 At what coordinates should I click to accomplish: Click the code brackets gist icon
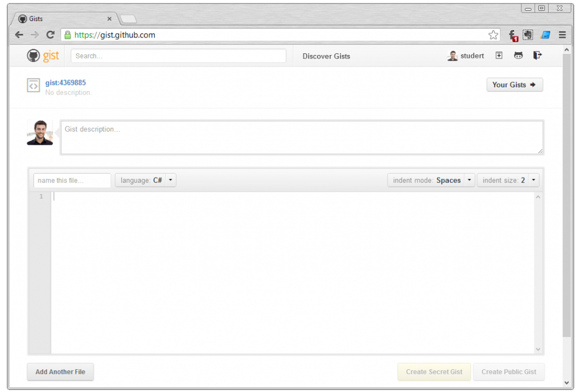[x=33, y=86]
